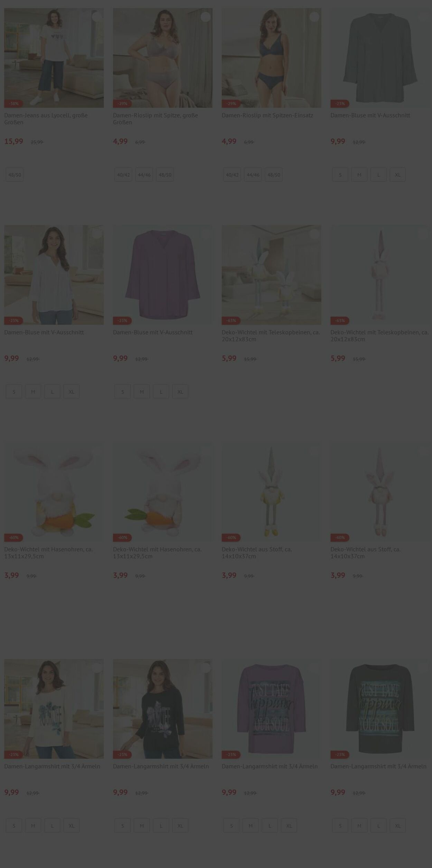
Task: Tap the round wishlist button on the Damen-Rioslip mit Spitzen-Einsatz photo
Action: 314,17
